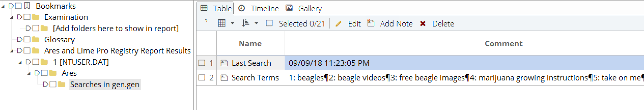Screen dimensions: 644x110
Task: Open the sort options dropdown arrow
Action: 256,23
